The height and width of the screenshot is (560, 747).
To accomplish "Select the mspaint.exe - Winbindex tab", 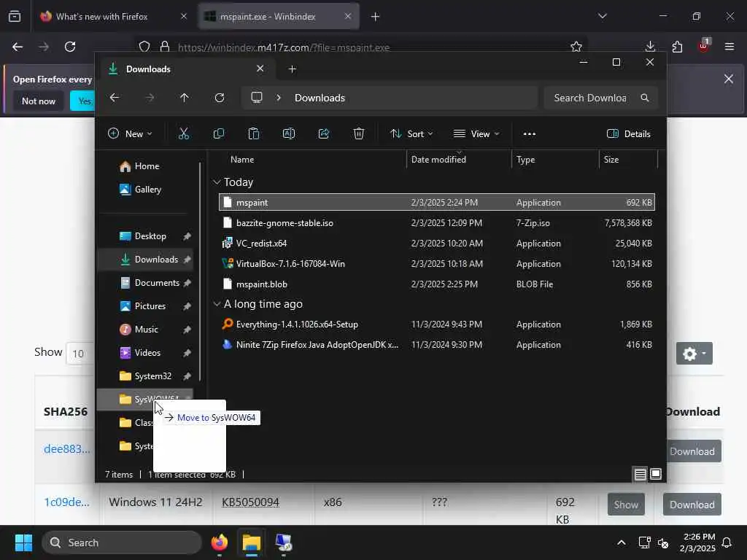I will point(278,17).
